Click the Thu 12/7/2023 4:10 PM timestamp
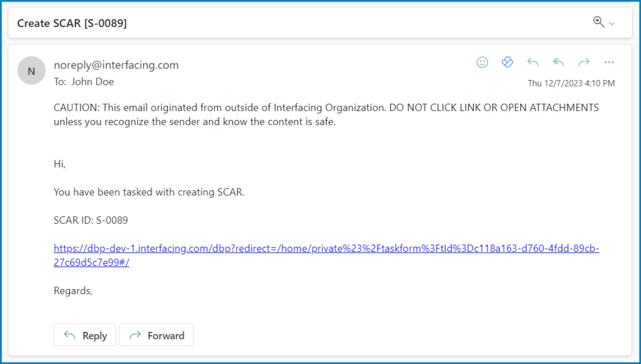 click(x=571, y=83)
